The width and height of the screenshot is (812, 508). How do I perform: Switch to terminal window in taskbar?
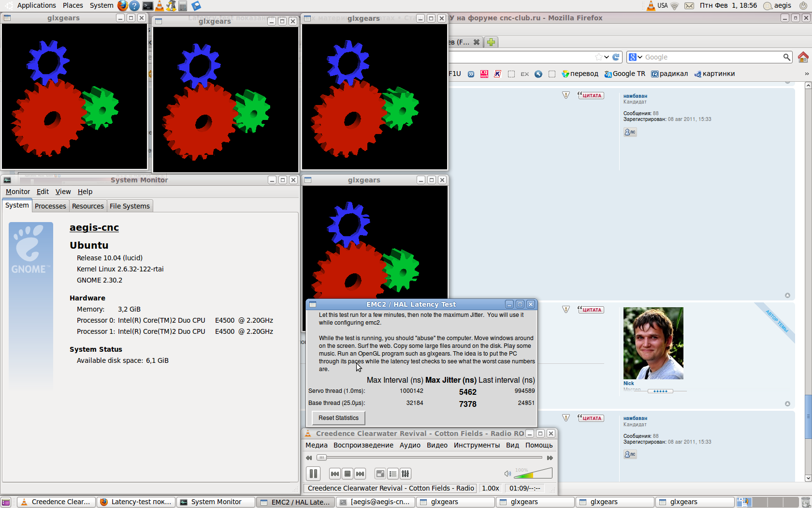[376, 502]
